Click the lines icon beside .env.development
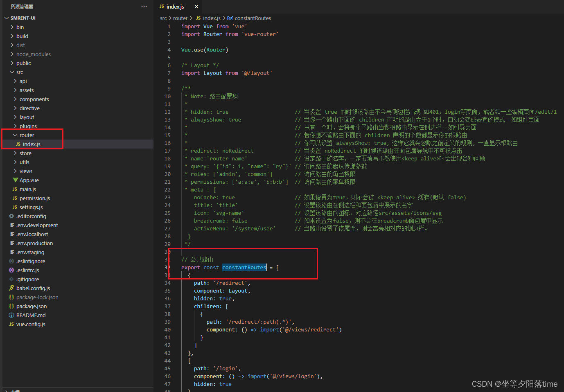564x392 pixels. [x=12, y=225]
